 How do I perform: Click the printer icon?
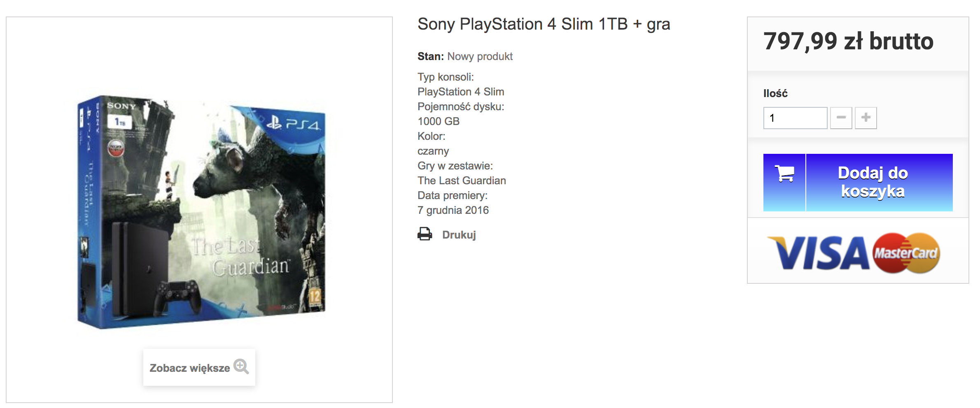coord(425,234)
